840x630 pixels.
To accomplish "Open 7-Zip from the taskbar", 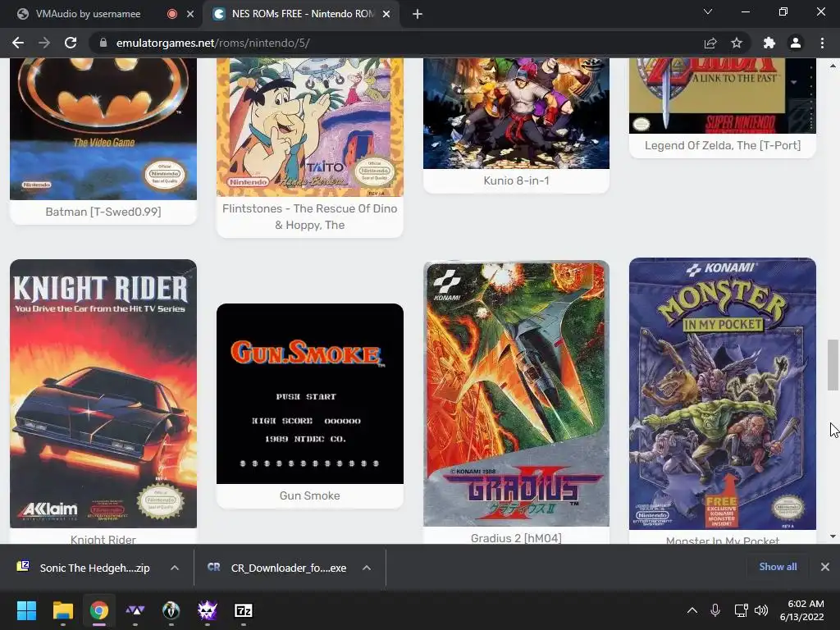I will 243,610.
